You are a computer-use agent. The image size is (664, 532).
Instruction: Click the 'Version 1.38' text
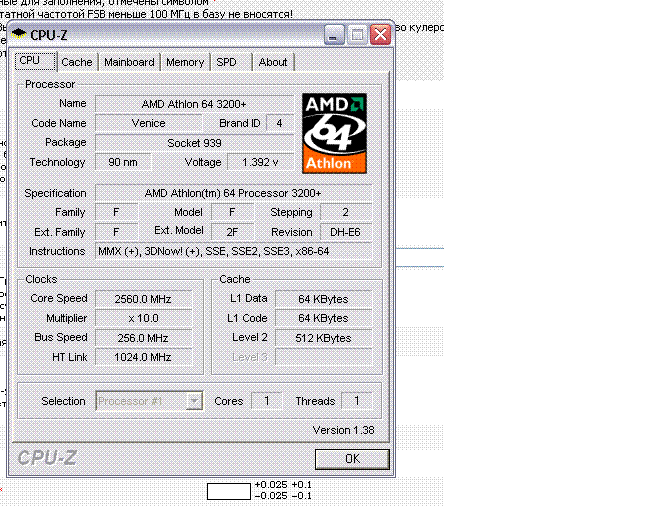[x=343, y=430]
